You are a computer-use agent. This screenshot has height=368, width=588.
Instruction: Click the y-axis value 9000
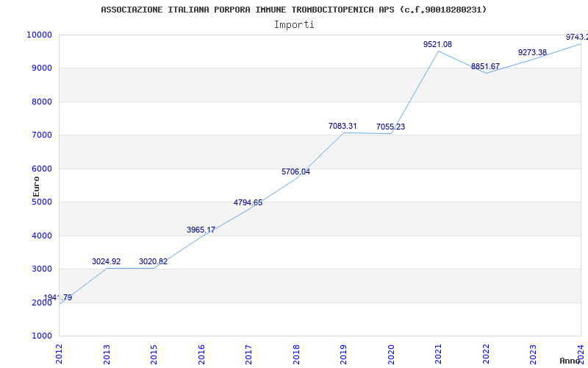41,68
